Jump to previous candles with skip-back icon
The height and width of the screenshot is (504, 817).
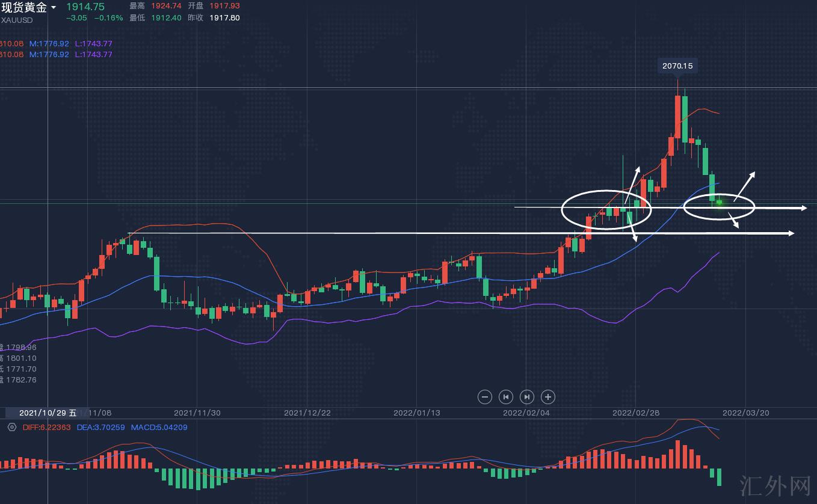pyautogui.click(x=506, y=396)
